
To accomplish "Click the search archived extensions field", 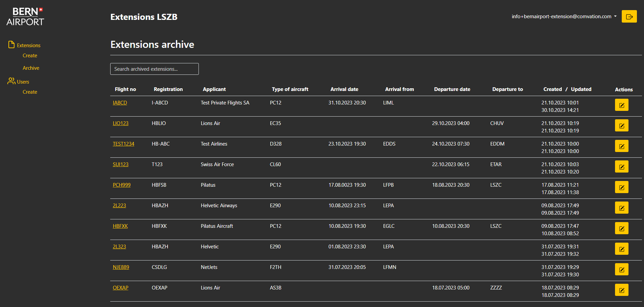I will click(x=154, y=69).
